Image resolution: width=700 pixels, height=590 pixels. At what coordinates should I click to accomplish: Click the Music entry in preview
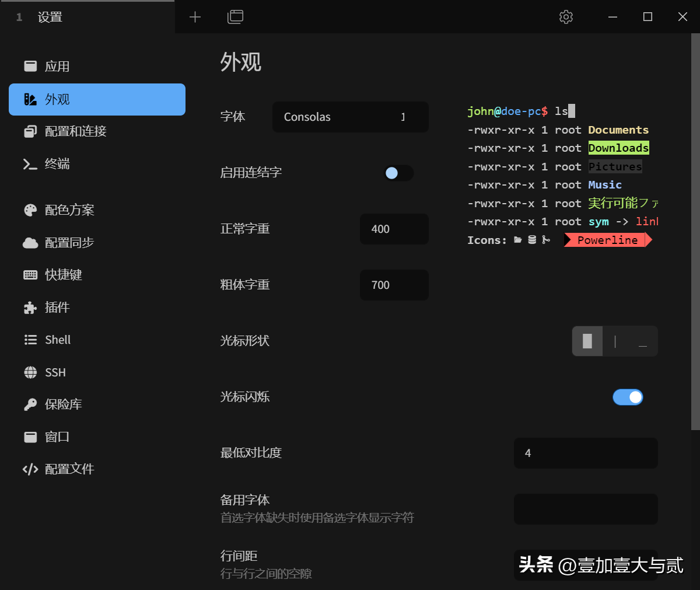point(605,185)
